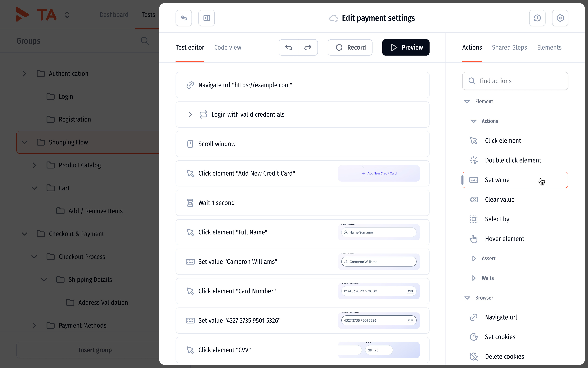Collapse the Shopping Flow group
The width and height of the screenshot is (588, 368).
24,142
